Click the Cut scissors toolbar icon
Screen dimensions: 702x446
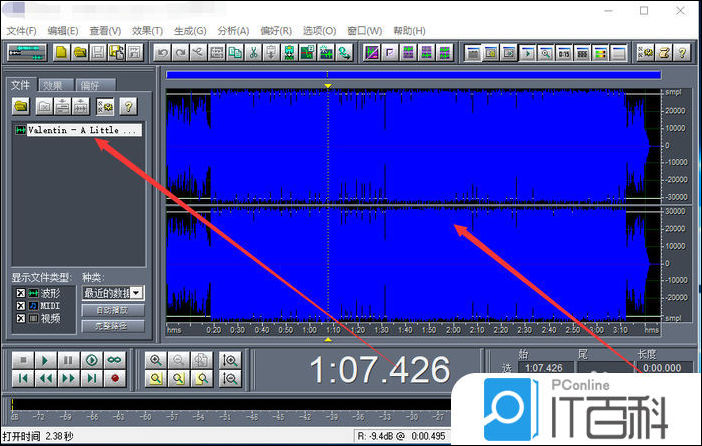point(253,53)
